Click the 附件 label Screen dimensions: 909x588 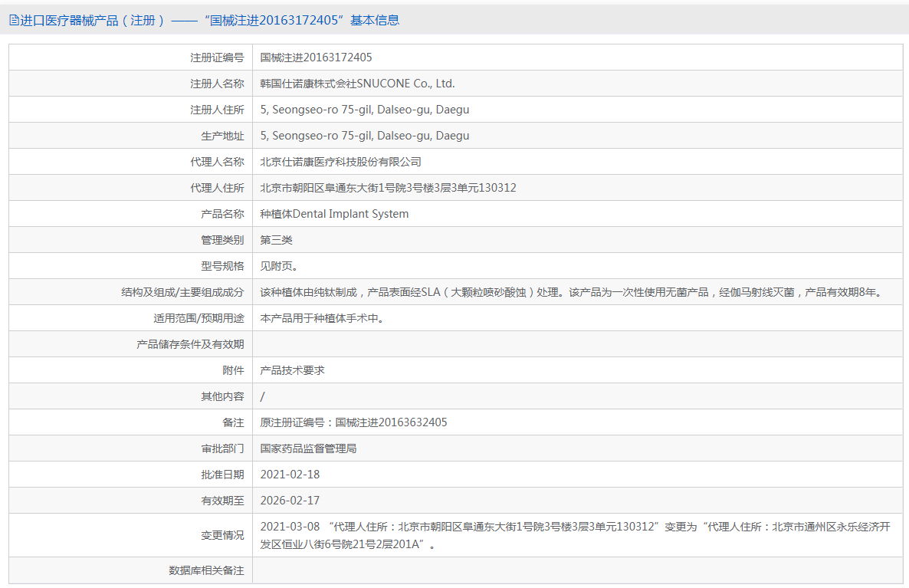pos(233,370)
